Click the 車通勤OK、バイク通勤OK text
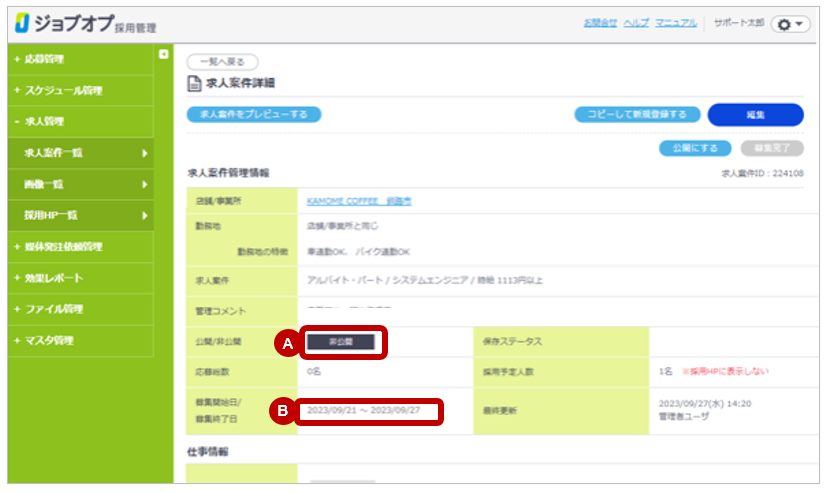Viewport: 828px width, 492px height. click(x=359, y=252)
